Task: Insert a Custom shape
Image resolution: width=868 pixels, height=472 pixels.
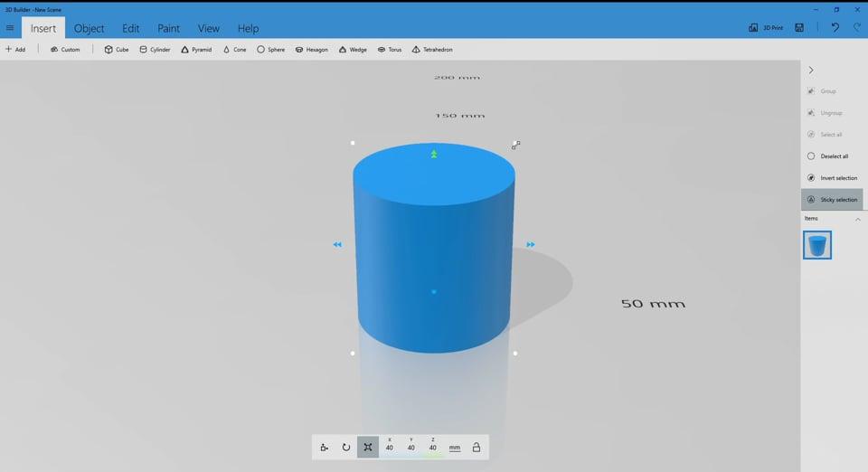Action: pyautogui.click(x=65, y=49)
